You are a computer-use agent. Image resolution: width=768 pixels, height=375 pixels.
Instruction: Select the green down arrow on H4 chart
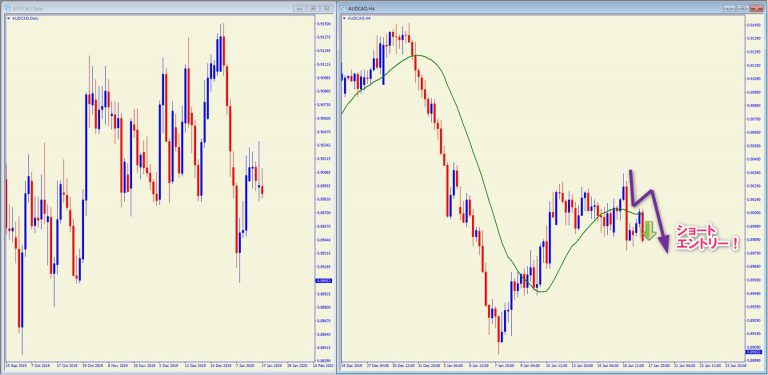coord(649,231)
